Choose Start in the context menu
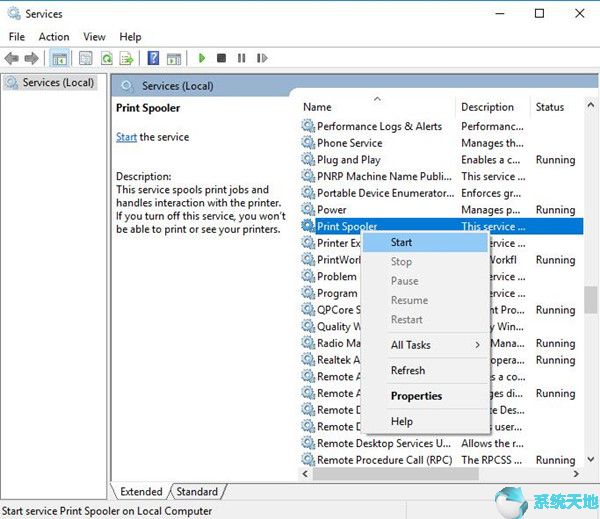Viewport: 600px width, 519px height. coord(426,242)
